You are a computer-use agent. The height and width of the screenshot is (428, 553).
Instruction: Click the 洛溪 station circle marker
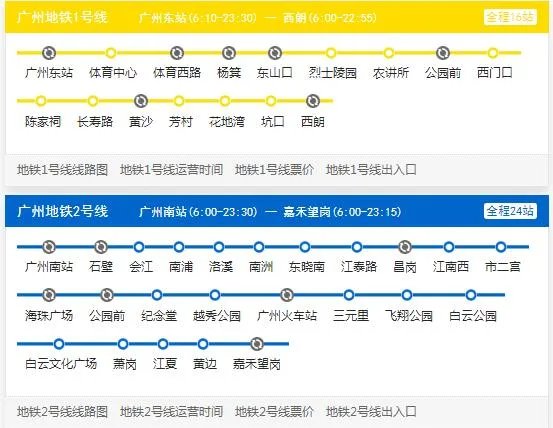[x=219, y=247]
